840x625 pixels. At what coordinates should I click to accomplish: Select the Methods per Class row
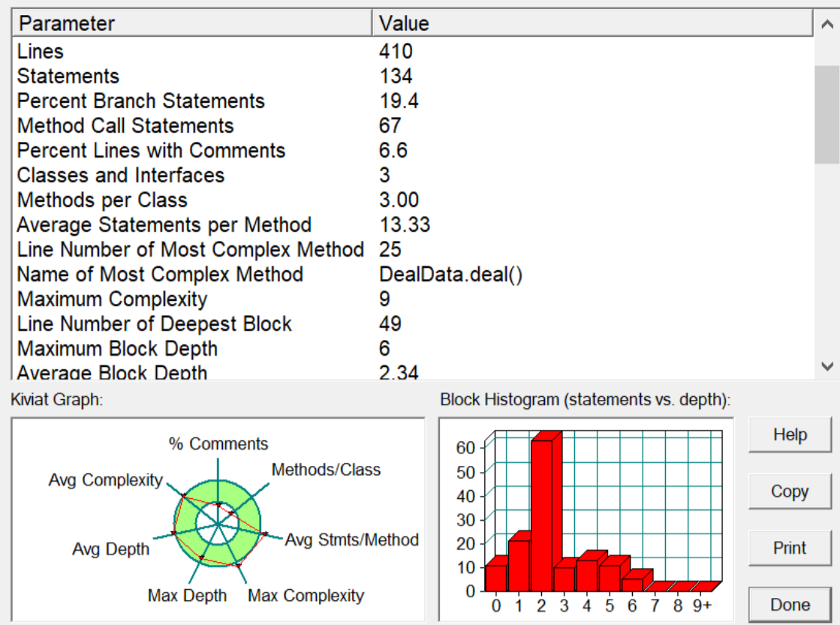[x=413, y=200]
